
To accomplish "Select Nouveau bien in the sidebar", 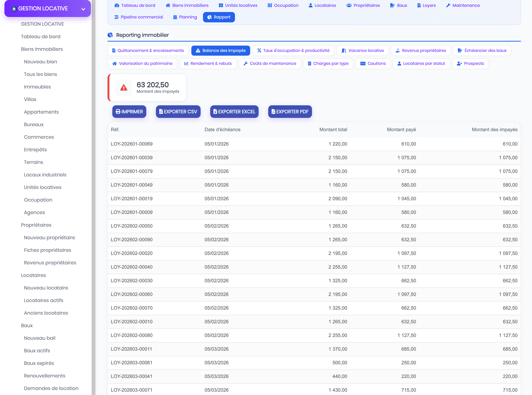I will point(40,62).
